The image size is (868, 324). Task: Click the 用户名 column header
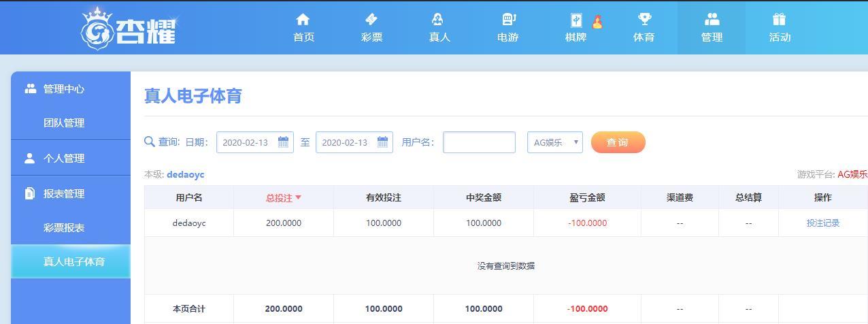pyautogui.click(x=189, y=197)
